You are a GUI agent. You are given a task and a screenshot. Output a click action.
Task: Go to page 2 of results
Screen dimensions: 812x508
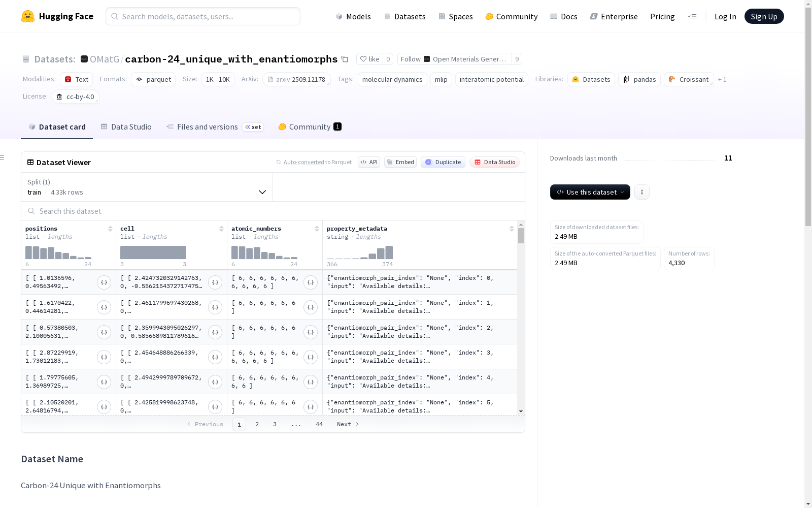coord(257,424)
